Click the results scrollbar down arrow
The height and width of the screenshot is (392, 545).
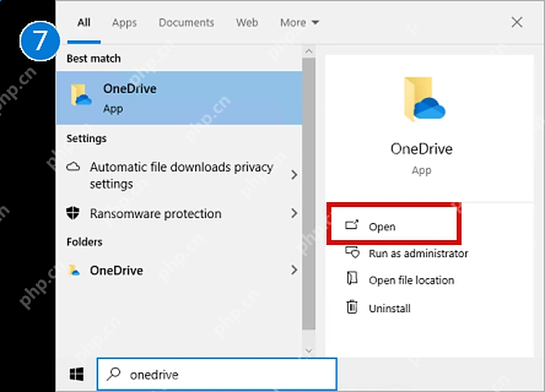(x=308, y=350)
